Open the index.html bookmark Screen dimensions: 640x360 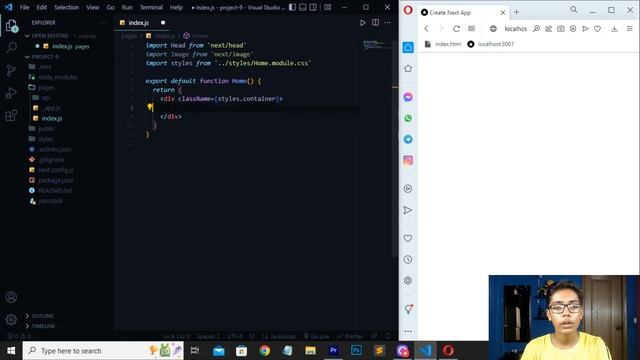443,44
